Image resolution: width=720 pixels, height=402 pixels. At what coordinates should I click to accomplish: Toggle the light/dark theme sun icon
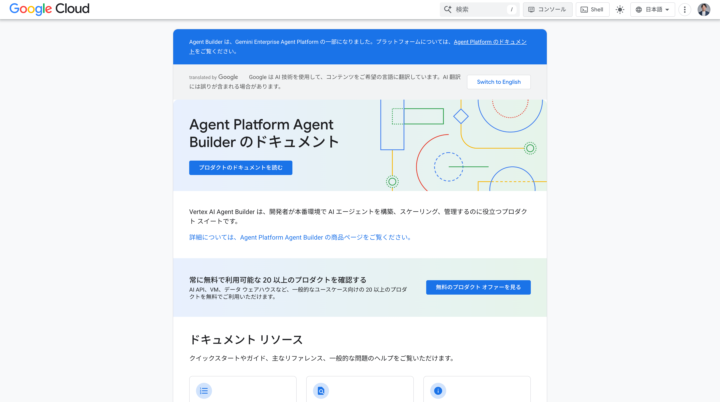(620, 9)
